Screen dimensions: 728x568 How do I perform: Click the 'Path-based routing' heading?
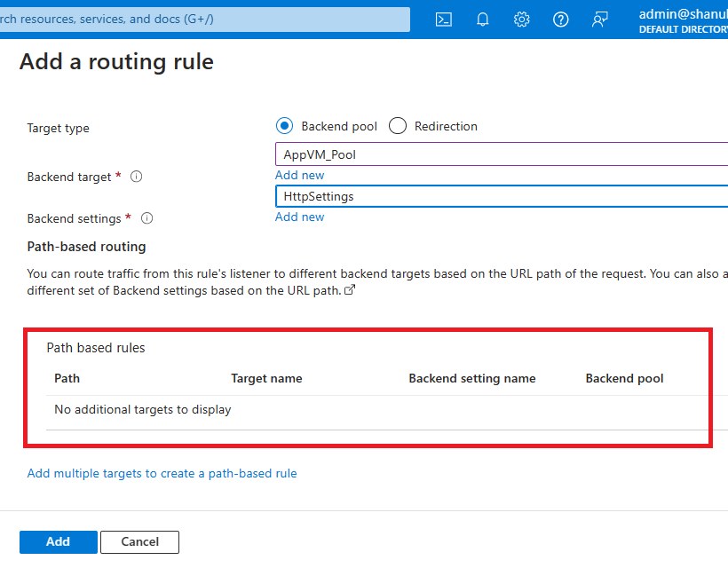pyautogui.click(x=86, y=247)
